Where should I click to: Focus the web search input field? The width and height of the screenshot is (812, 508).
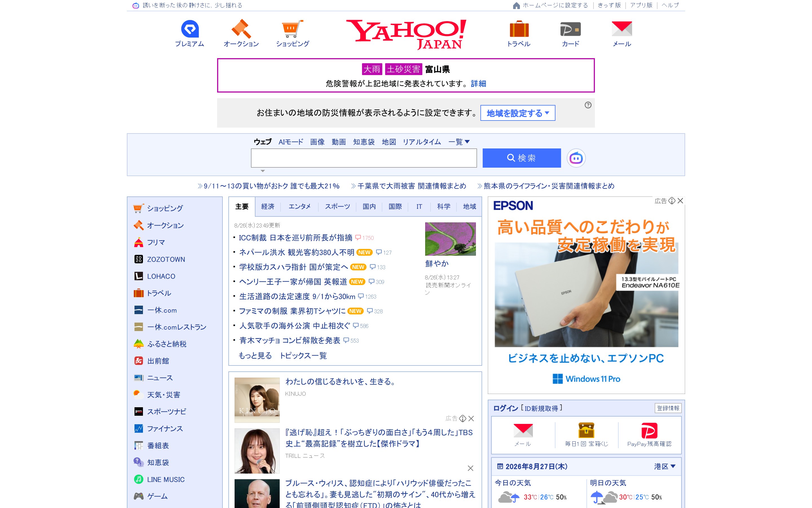364,158
